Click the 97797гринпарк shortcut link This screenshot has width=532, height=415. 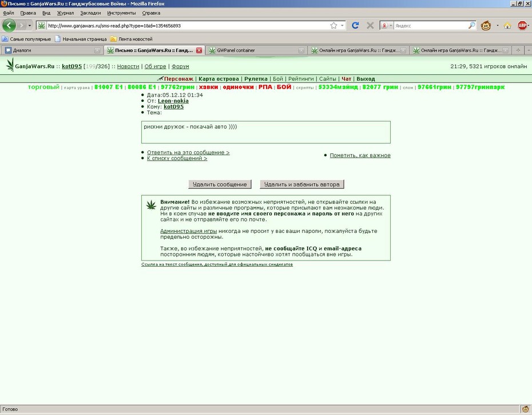coord(480,87)
